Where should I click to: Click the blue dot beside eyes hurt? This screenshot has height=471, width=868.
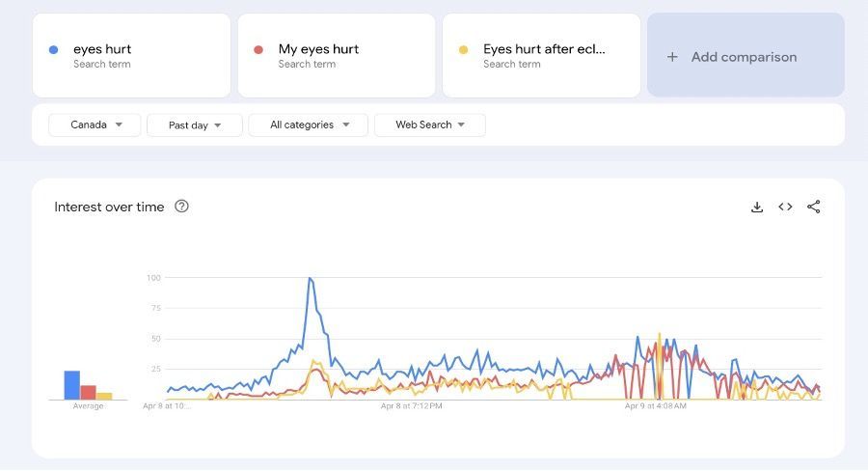pos(54,50)
